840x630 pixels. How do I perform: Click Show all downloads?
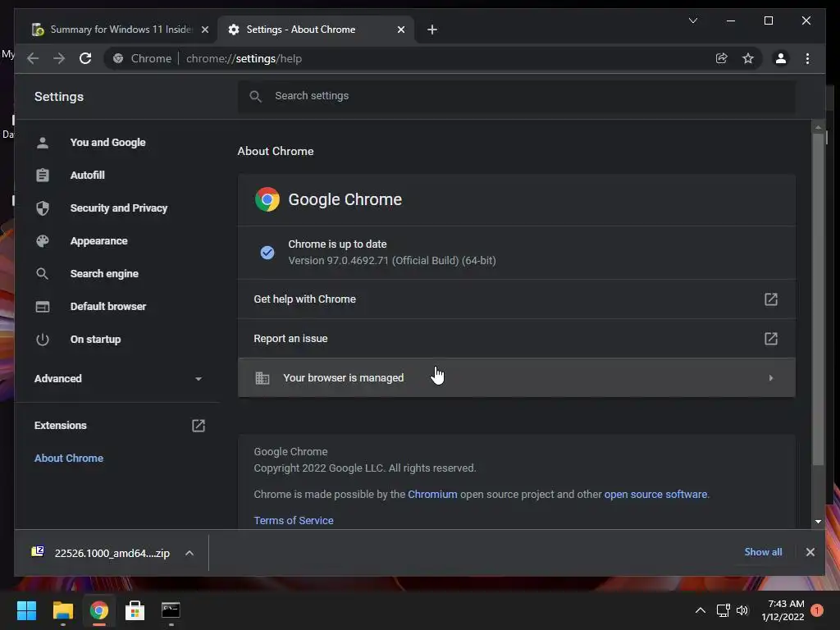(763, 552)
